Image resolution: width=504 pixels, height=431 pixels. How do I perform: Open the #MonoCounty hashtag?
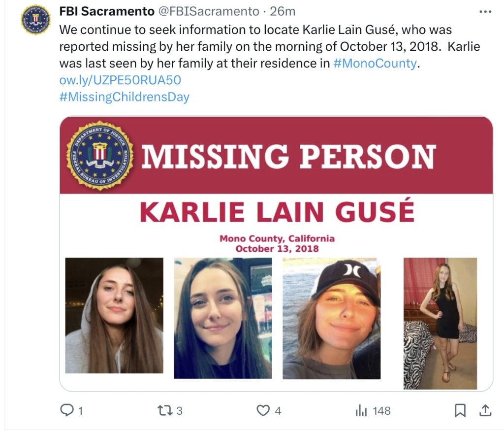point(375,63)
